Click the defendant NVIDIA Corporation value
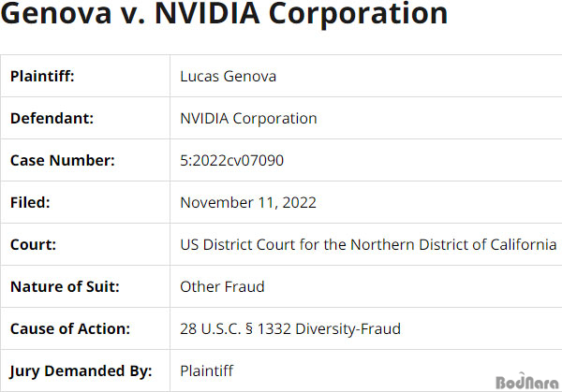Screen dimensions: 562x392 pyautogui.click(x=248, y=119)
